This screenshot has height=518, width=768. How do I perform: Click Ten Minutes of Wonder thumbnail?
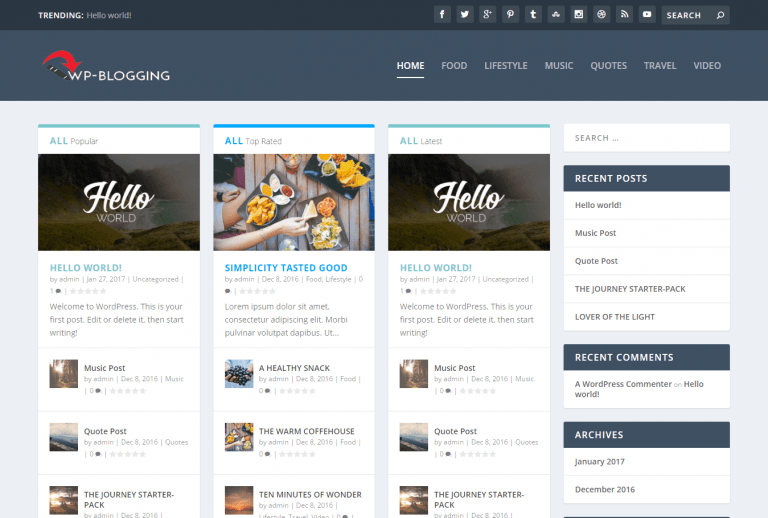coord(239,500)
